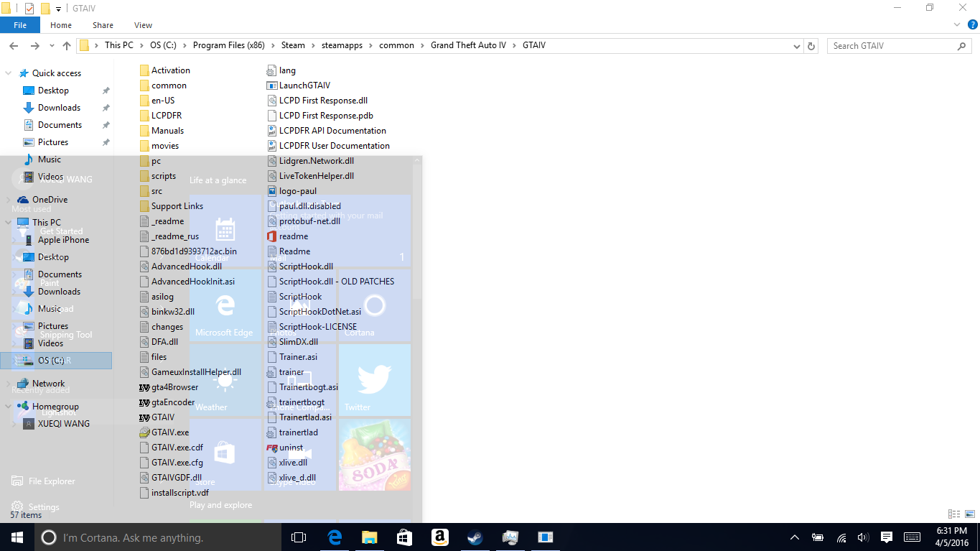Select the common folder
The image size is (980, 551).
pyautogui.click(x=163, y=85)
